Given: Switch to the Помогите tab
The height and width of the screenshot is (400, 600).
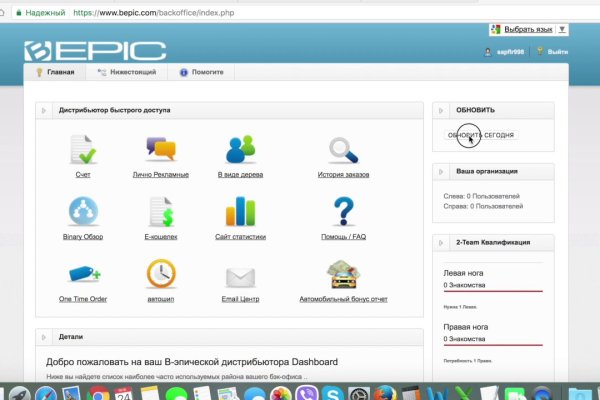Looking at the screenshot, I should point(208,73).
